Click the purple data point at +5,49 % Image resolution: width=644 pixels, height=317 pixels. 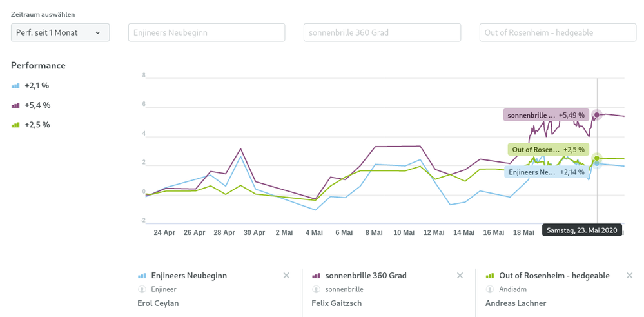[x=597, y=115]
